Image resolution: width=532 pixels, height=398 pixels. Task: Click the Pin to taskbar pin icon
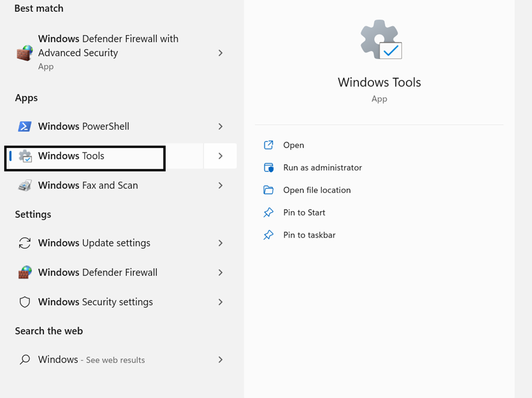(x=268, y=235)
